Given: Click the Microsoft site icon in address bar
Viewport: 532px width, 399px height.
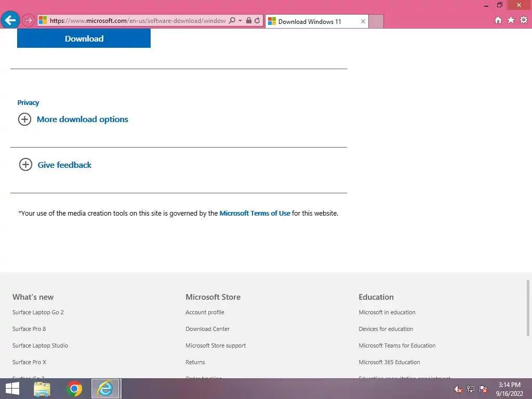Looking at the screenshot, I should click(43, 20).
